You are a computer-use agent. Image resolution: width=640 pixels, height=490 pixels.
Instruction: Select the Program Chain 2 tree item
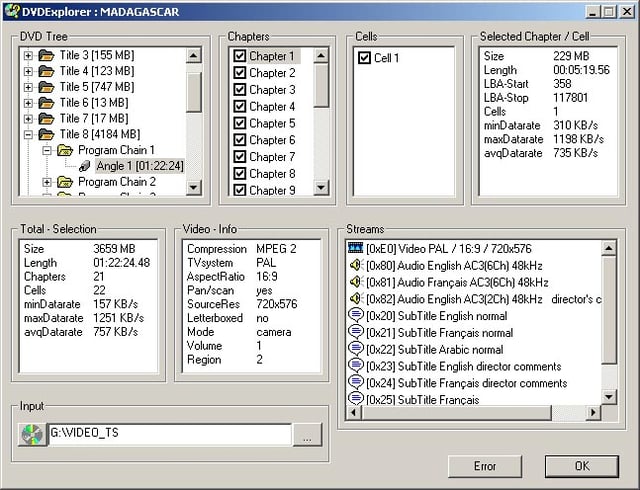tap(117, 182)
